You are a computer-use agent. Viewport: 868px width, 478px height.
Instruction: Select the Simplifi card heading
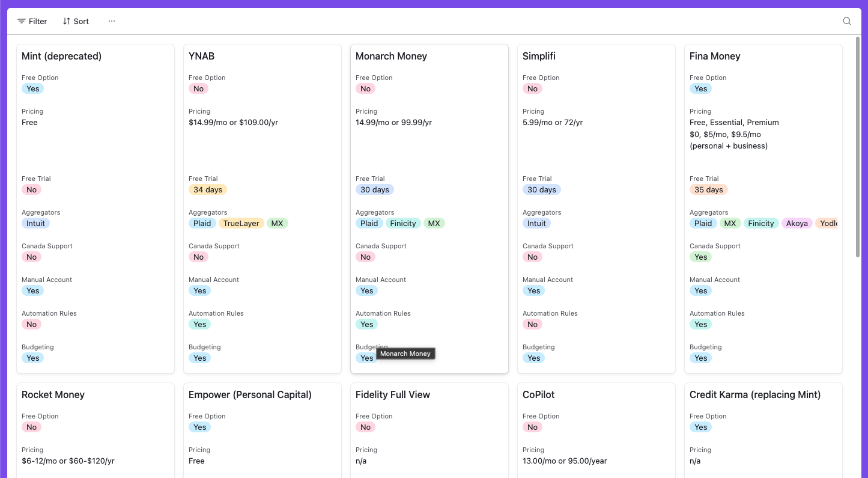tap(539, 56)
